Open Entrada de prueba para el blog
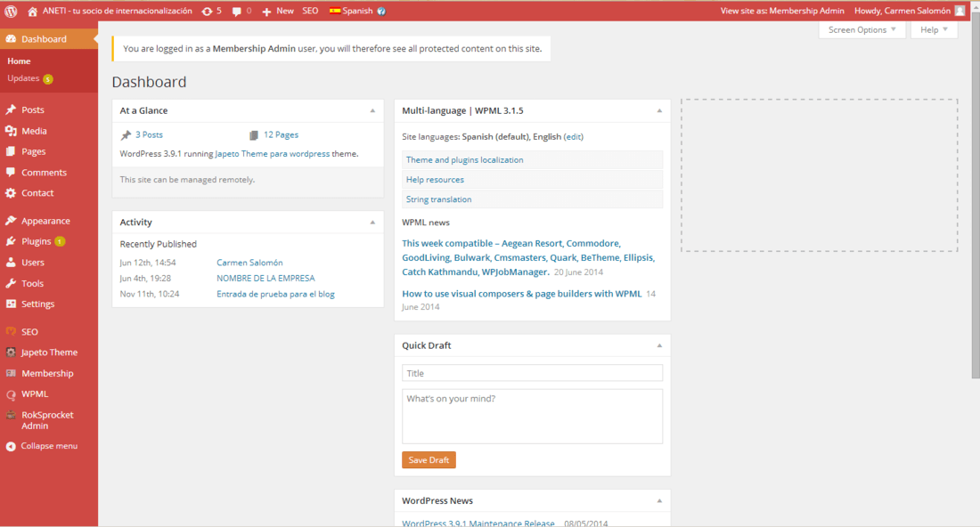Image resolution: width=980 pixels, height=527 pixels. pyautogui.click(x=275, y=294)
